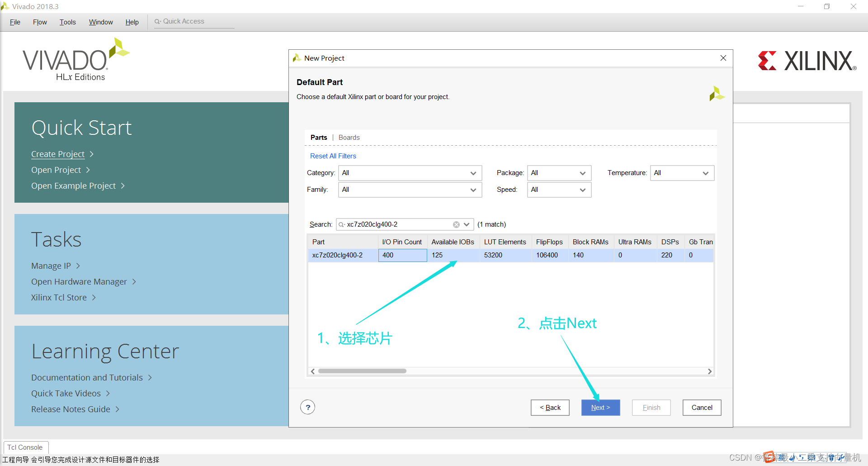Close the New Project dialog
The image size is (868, 466).
tap(723, 58)
